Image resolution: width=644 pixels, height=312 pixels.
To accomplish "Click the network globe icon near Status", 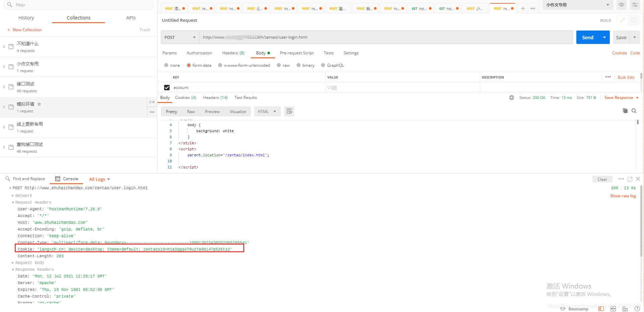I will coord(512,98).
